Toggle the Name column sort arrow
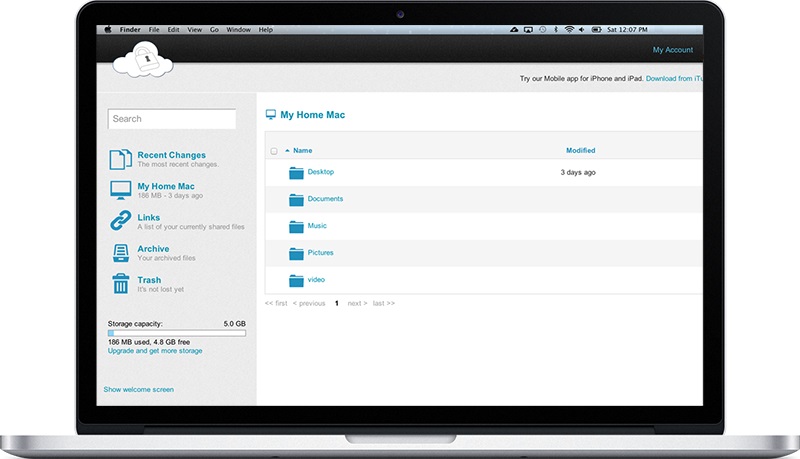The width and height of the screenshot is (800, 459). coord(287,150)
